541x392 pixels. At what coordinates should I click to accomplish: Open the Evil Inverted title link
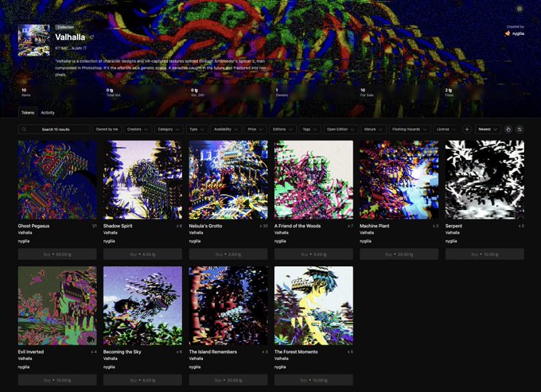coord(31,351)
